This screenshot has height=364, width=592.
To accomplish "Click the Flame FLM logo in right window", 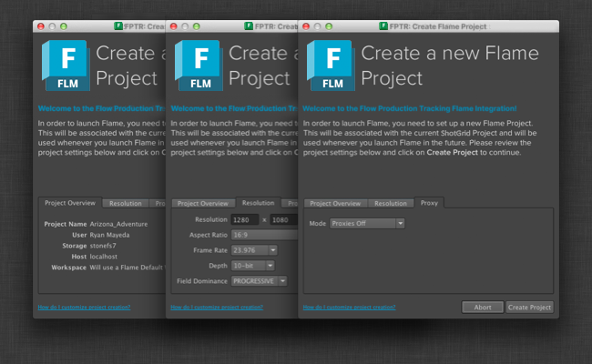I will click(332, 66).
